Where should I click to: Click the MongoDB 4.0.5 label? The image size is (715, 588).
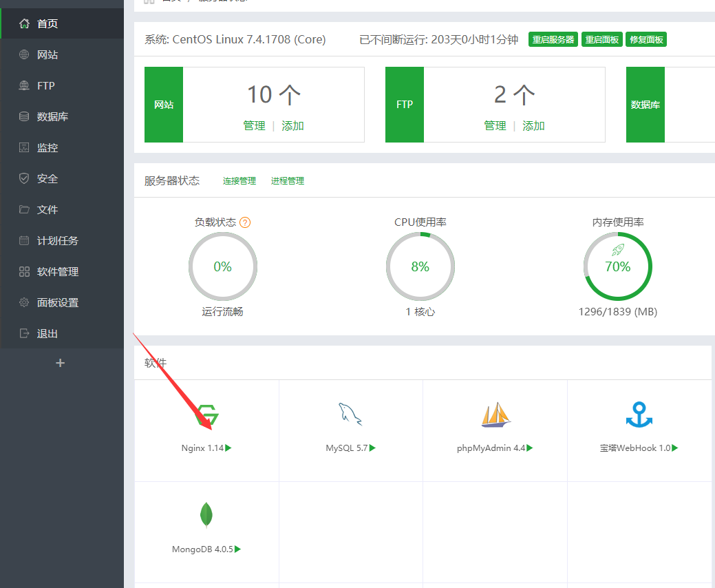[x=202, y=549]
